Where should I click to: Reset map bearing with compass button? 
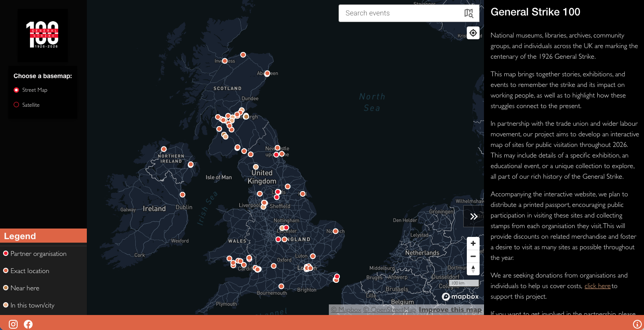[x=473, y=269]
